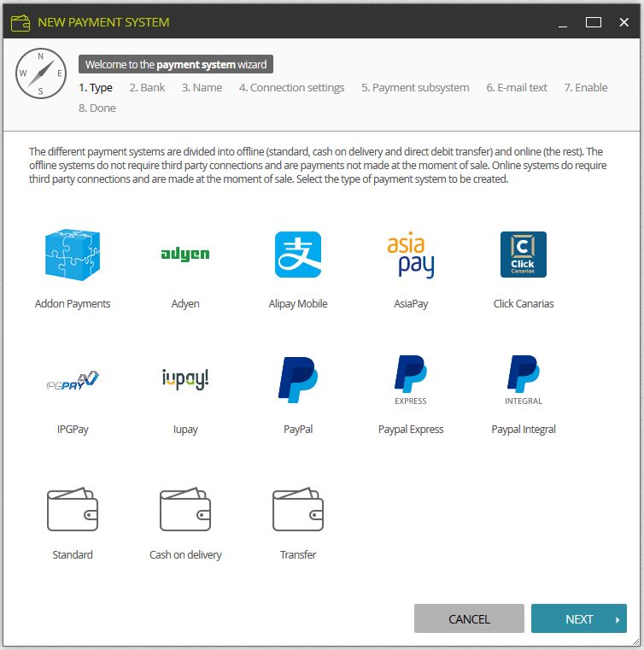The width and height of the screenshot is (644, 650).
Task: Go to step 8. Done
Action: click(x=97, y=108)
